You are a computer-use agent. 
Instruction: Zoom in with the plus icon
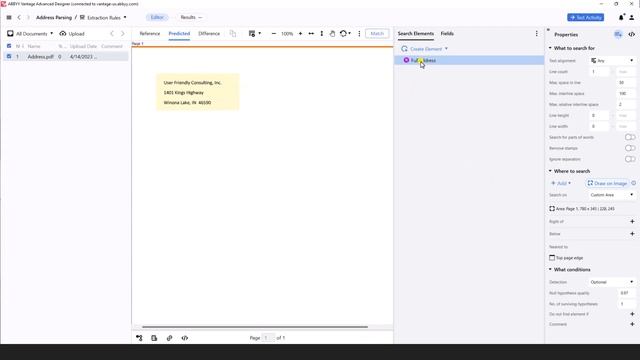pos(300,33)
